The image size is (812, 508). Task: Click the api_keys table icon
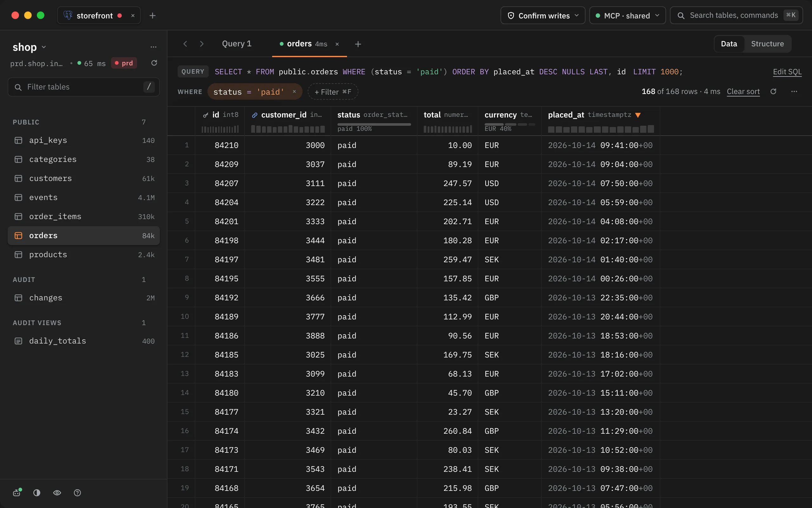click(x=18, y=140)
